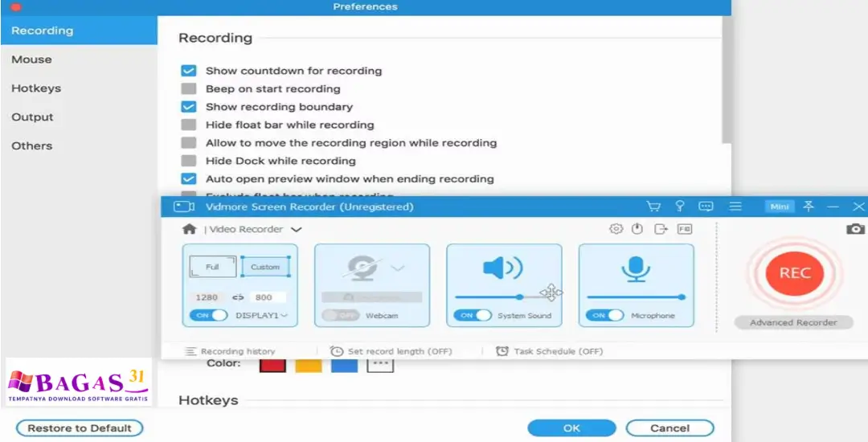This screenshot has height=442, width=868.
Task: Click the FIB hotkeys icon
Action: (685, 229)
